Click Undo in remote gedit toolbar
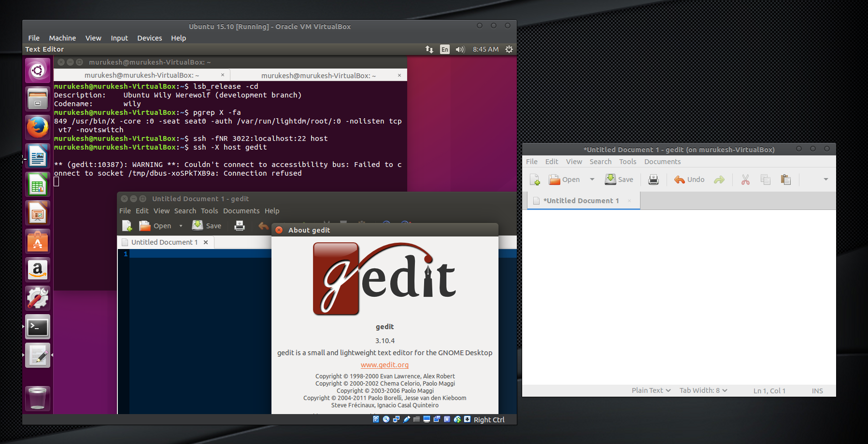Image resolution: width=868 pixels, height=444 pixels. pyautogui.click(x=689, y=180)
